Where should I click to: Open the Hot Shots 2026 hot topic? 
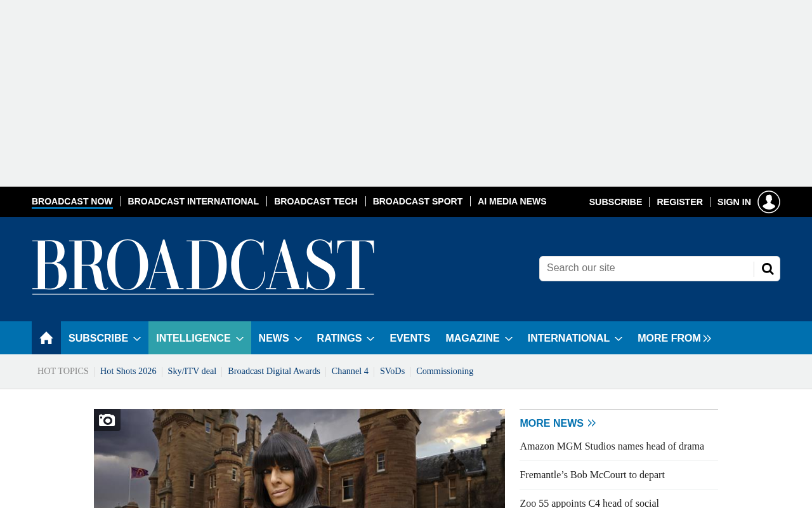point(128,371)
